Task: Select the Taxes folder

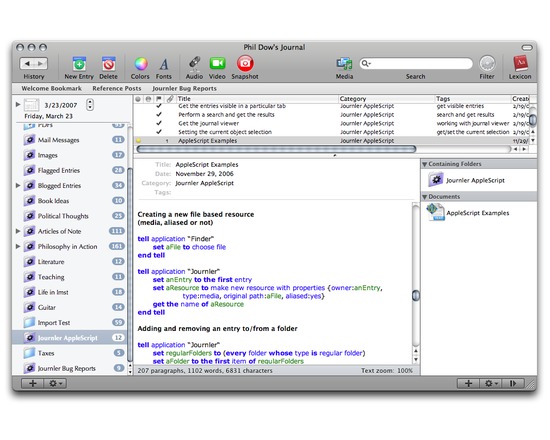Action: [74, 353]
